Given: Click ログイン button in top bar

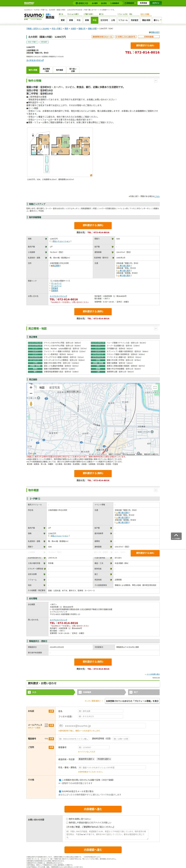Looking at the screenshot, I should (x=156, y=3).
